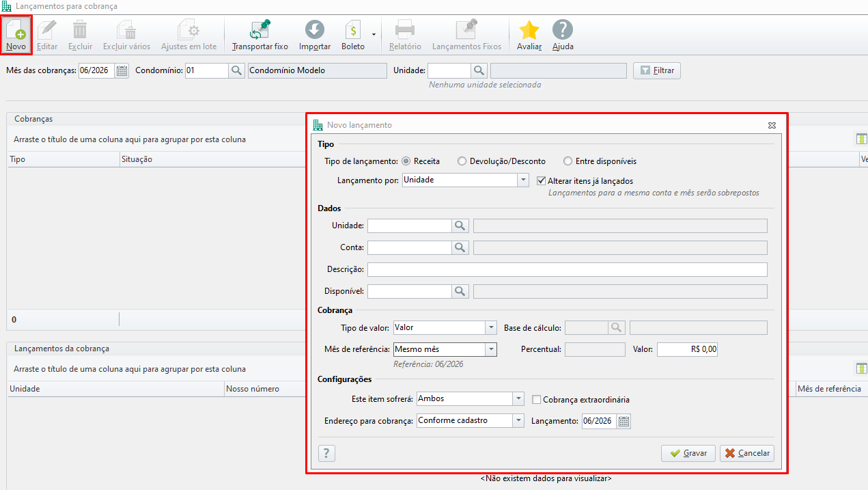
Task: Search condomínio with magnifier icon
Action: (236, 70)
